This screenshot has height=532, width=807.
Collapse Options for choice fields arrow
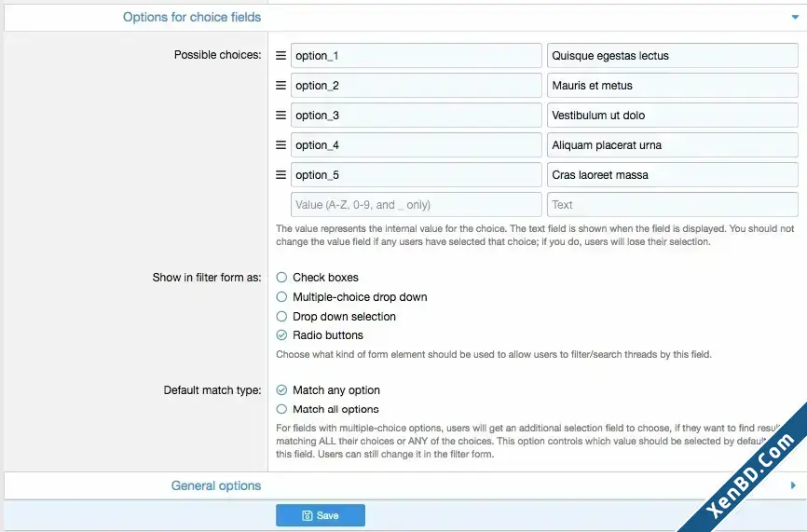(x=795, y=17)
